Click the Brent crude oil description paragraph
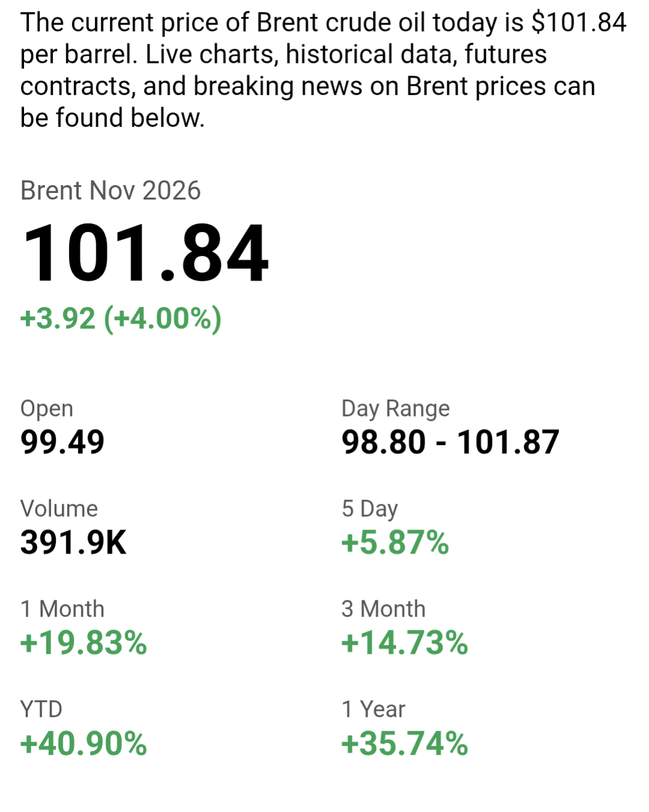The image size is (649, 812). pos(324,70)
